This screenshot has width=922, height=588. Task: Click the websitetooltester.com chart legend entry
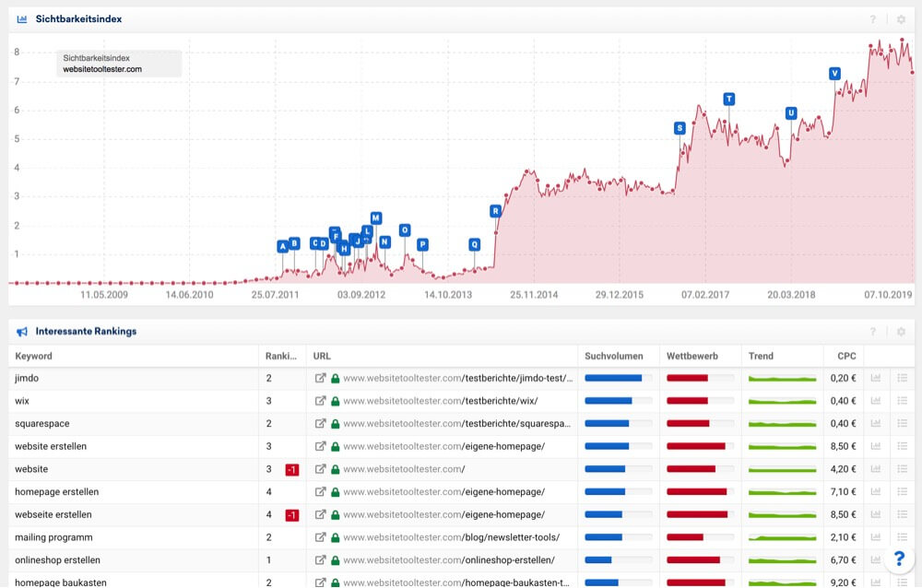(102, 69)
